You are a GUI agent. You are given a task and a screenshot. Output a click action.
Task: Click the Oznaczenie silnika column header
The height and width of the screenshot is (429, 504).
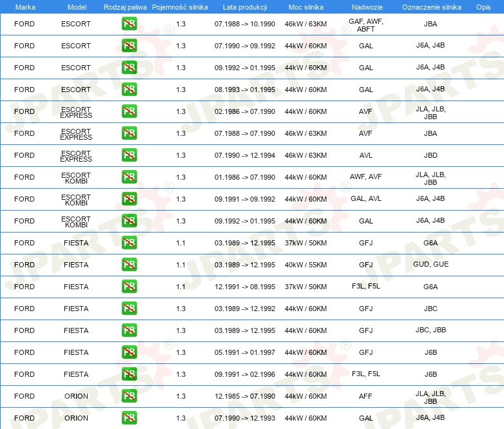click(x=431, y=7)
